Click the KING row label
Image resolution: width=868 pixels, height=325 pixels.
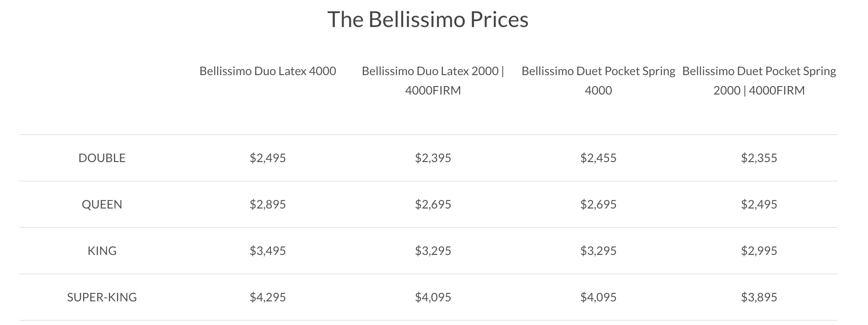point(102,251)
